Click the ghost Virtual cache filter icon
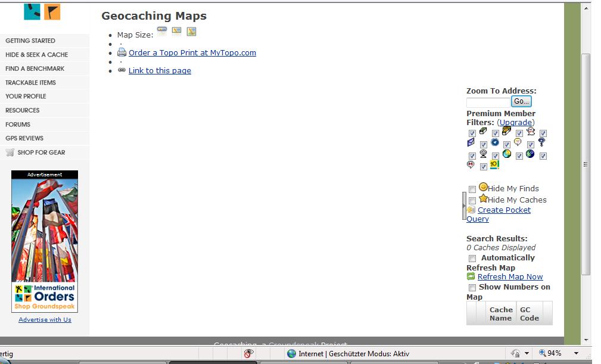601x364 pixels. click(531, 131)
